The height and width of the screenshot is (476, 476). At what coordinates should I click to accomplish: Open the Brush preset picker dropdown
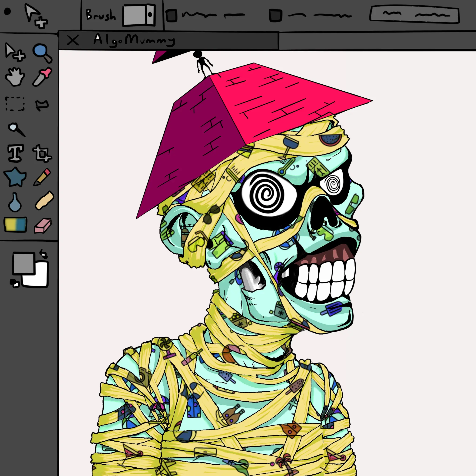pyautogui.click(x=150, y=15)
